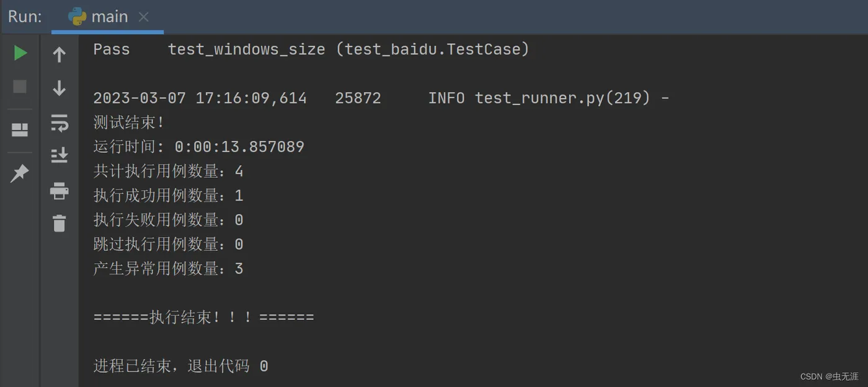Image resolution: width=868 pixels, height=387 pixels.
Task: Click the Python icon on main tab
Action: 77,17
